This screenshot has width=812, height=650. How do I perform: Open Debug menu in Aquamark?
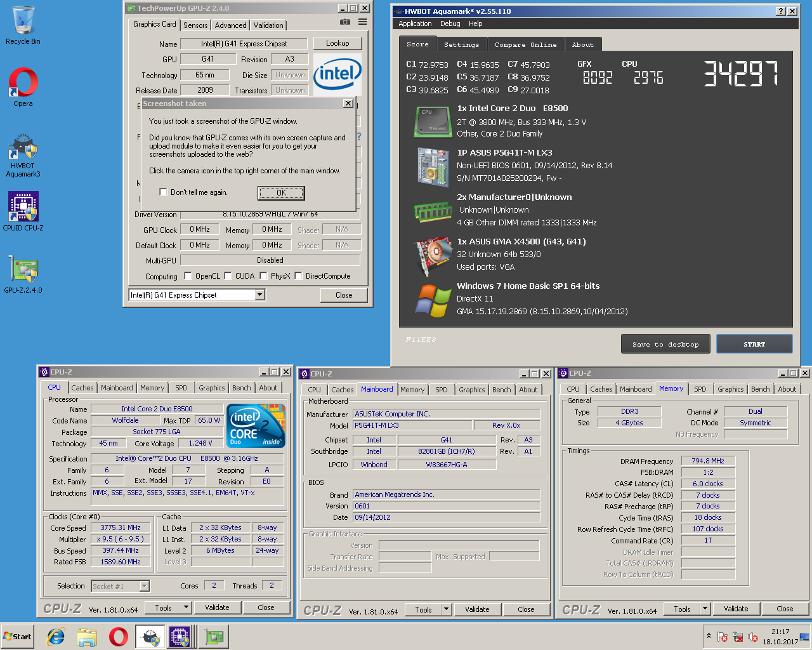point(450,23)
